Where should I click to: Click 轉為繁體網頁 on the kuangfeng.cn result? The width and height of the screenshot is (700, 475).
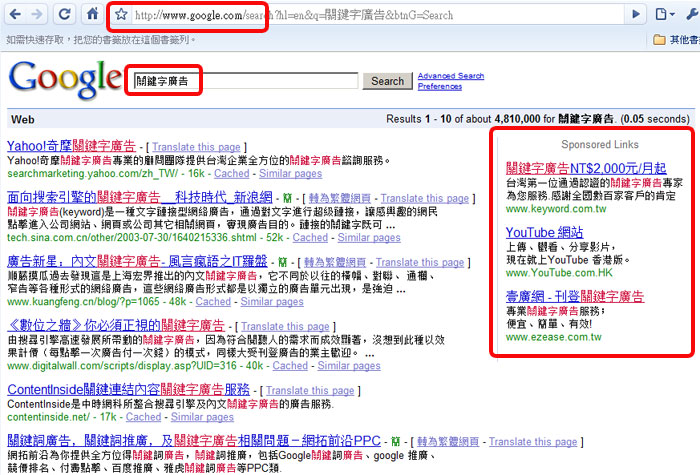[335, 262]
